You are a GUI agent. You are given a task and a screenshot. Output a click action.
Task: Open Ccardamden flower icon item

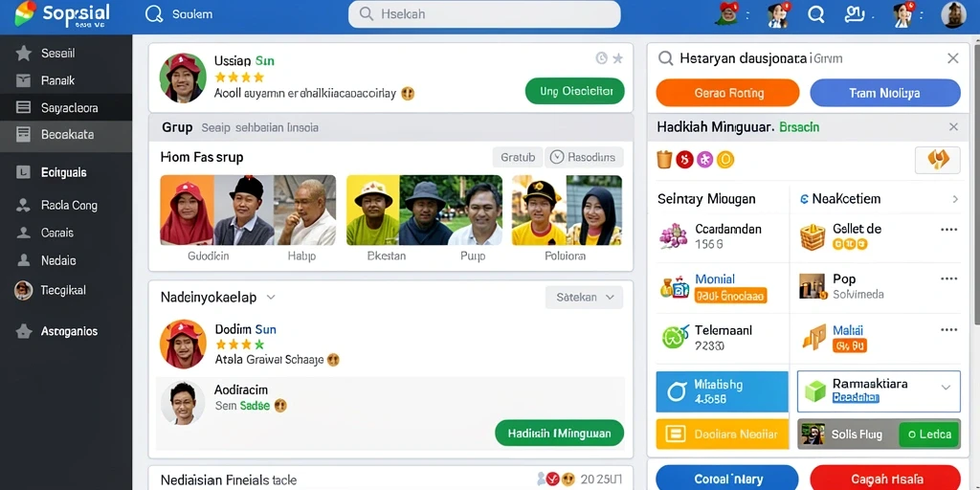coord(674,236)
